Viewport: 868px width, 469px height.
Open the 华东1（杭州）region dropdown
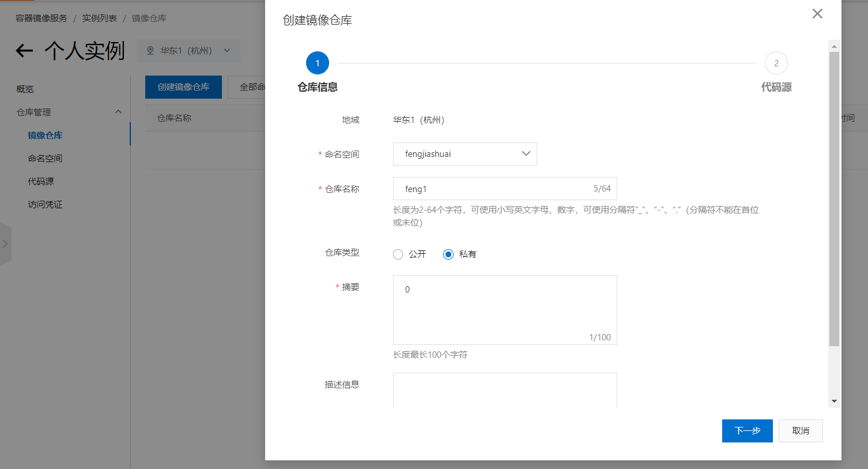pyautogui.click(x=188, y=51)
